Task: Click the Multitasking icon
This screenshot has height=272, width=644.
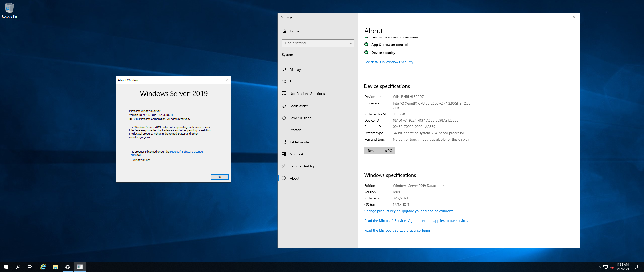Action: point(284,154)
